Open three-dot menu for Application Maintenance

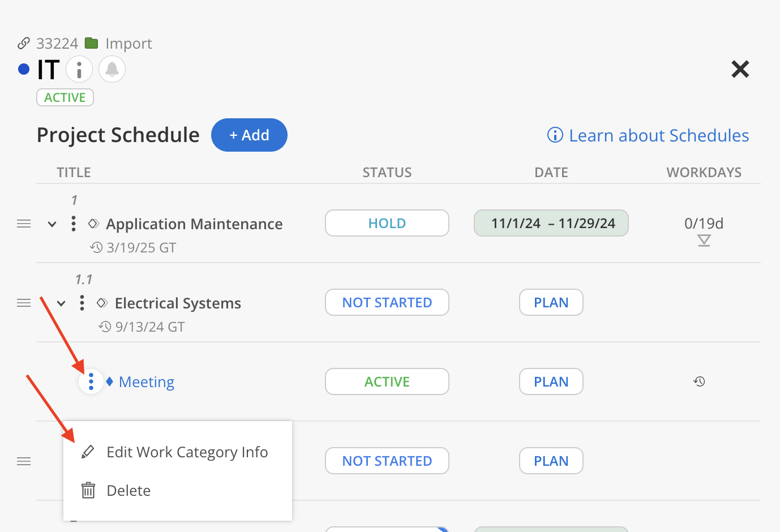(x=74, y=224)
